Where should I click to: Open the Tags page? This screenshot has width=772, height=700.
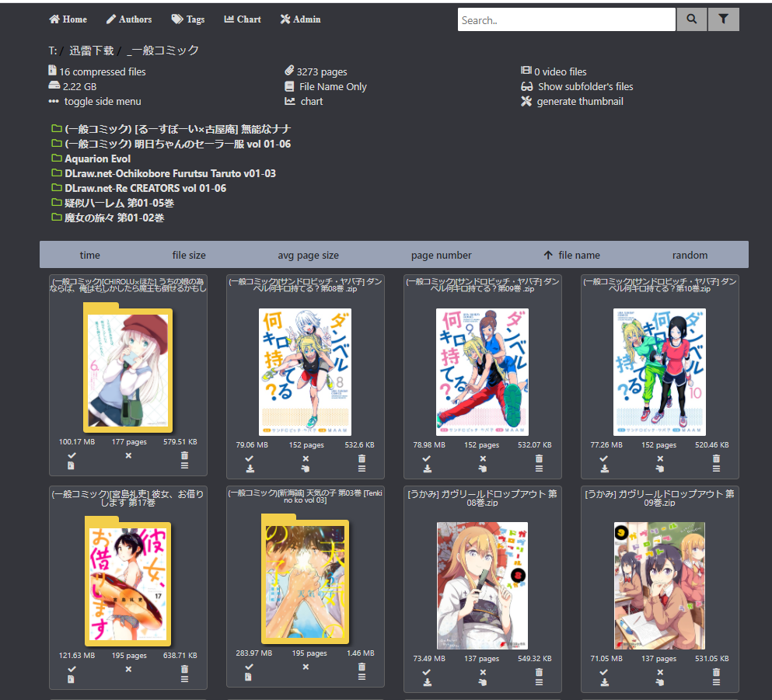pos(188,19)
